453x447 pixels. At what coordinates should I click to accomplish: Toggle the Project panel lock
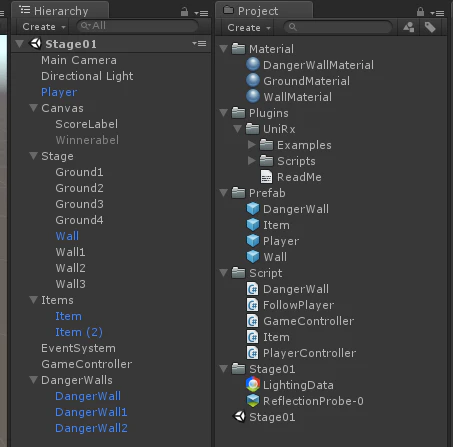click(420, 12)
